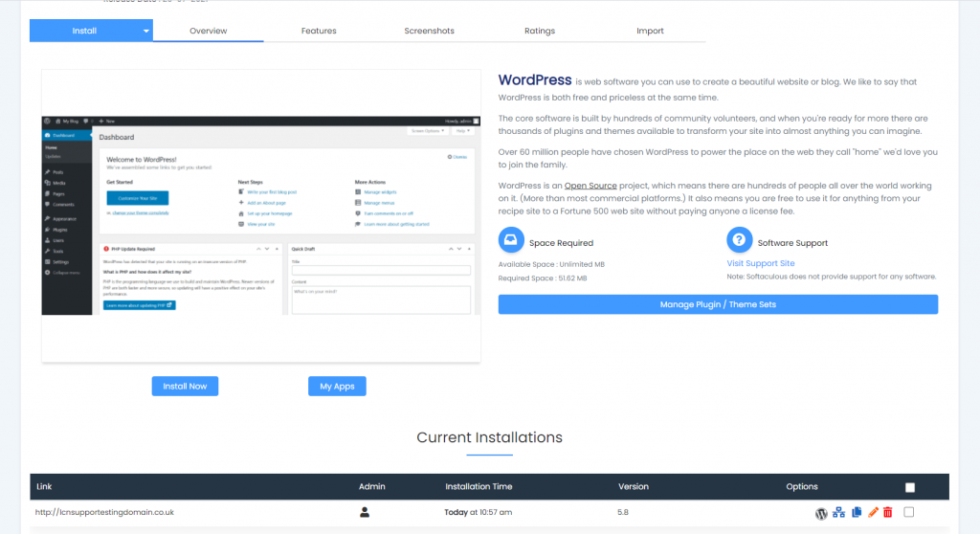The height and width of the screenshot is (534, 980).
Task: Click the staging network icon in Options
Action: tap(838, 512)
